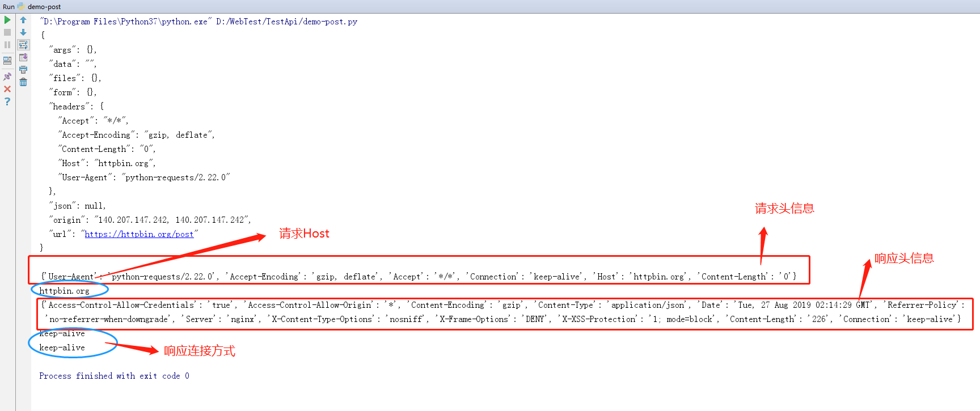Screen dimensions: 980x411
Task: Click the "args": {} JSON line
Action: (73, 50)
